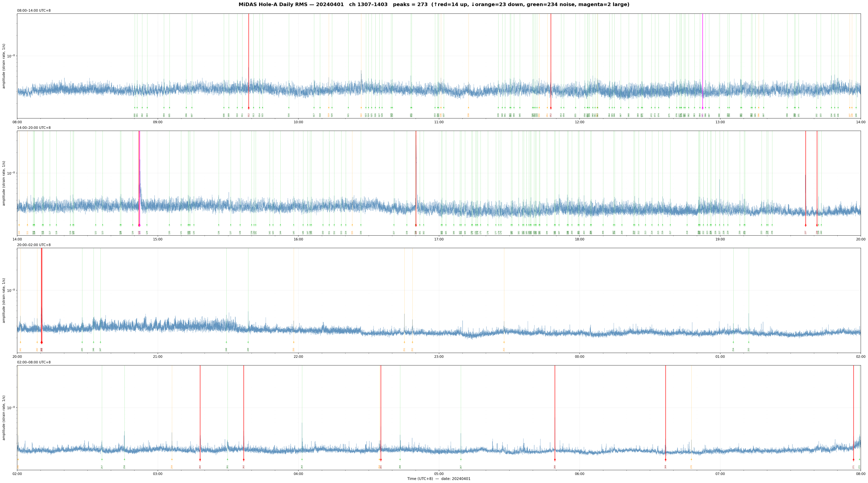Select the 19:00 time tick label

coord(720,239)
